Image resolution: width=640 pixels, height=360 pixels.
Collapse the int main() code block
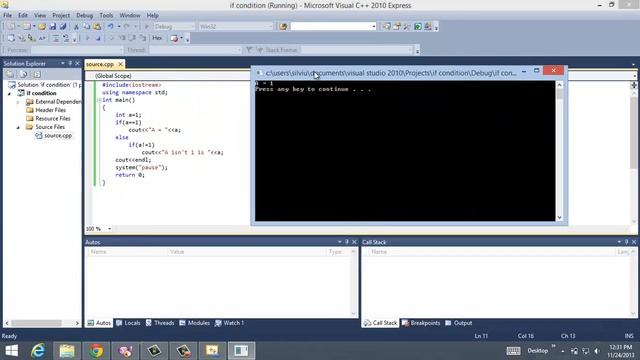(99, 100)
